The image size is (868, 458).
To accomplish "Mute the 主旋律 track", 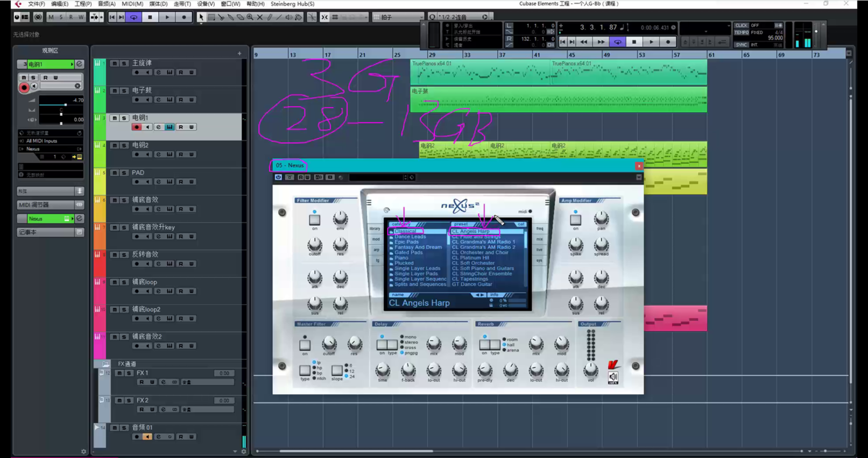I will click(115, 63).
